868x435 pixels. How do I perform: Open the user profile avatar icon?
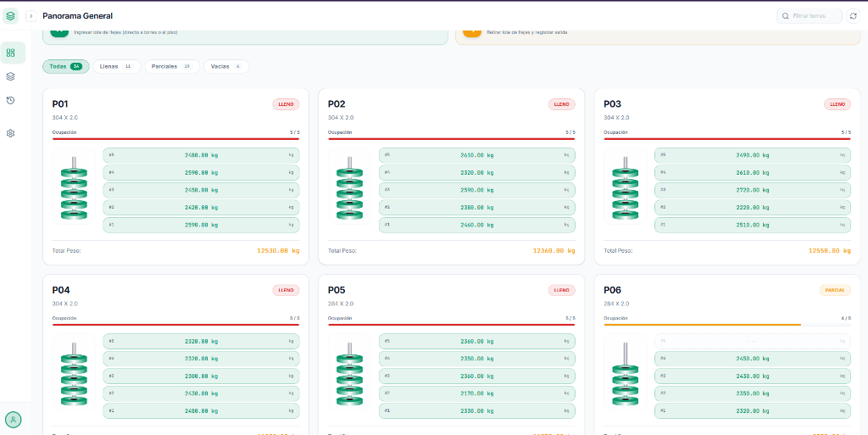point(13,420)
